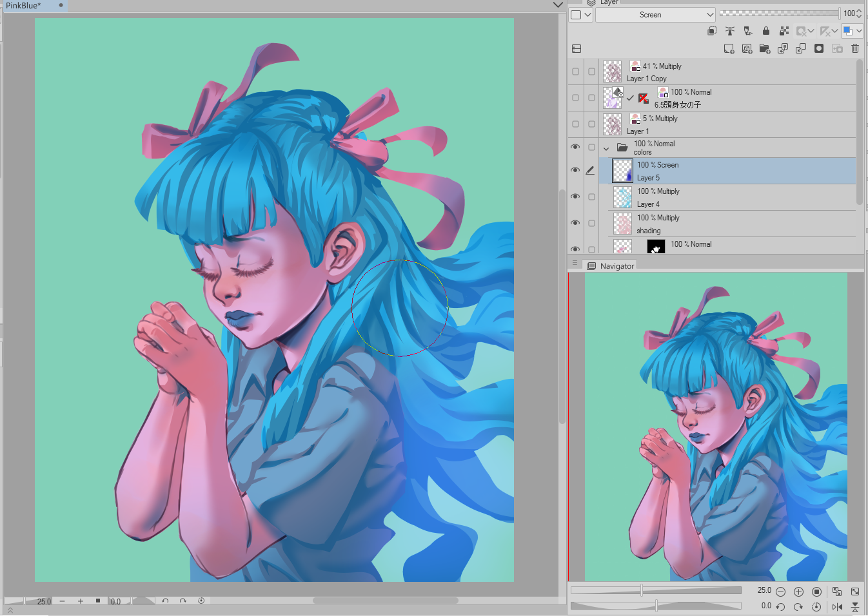Flip canvas vertically in Navigator
The height and width of the screenshot is (616, 868).
pos(855,607)
